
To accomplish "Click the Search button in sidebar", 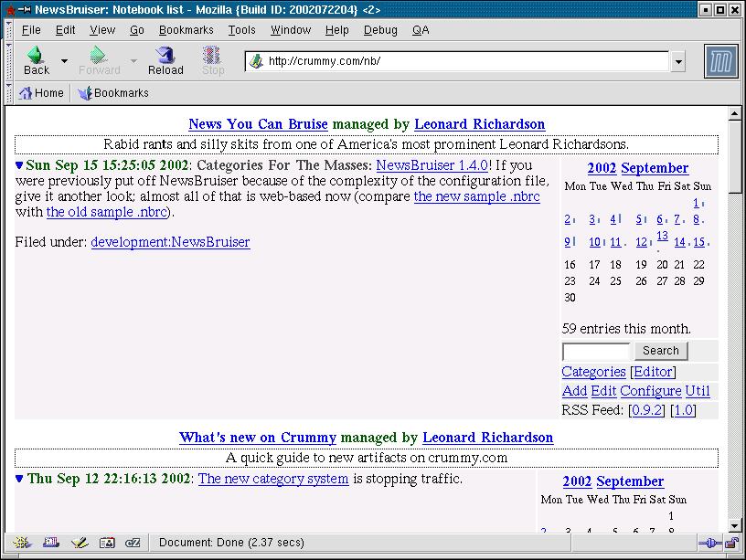I will (660, 351).
